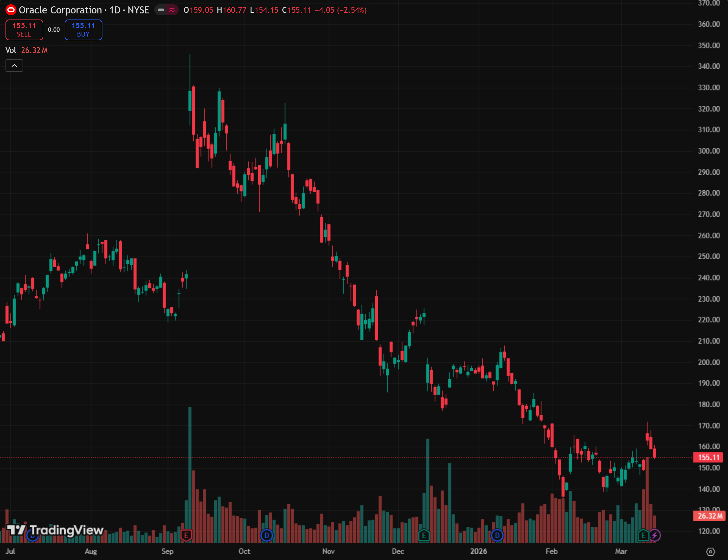Open chart settings hexagon icon
Viewport: 728px width, 560px height.
tap(710, 552)
